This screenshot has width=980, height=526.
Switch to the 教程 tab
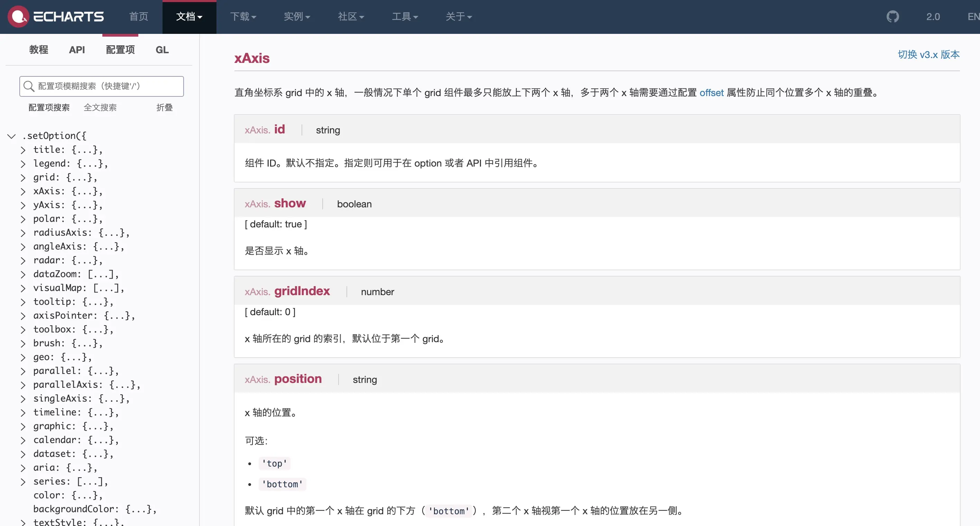click(38, 50)
